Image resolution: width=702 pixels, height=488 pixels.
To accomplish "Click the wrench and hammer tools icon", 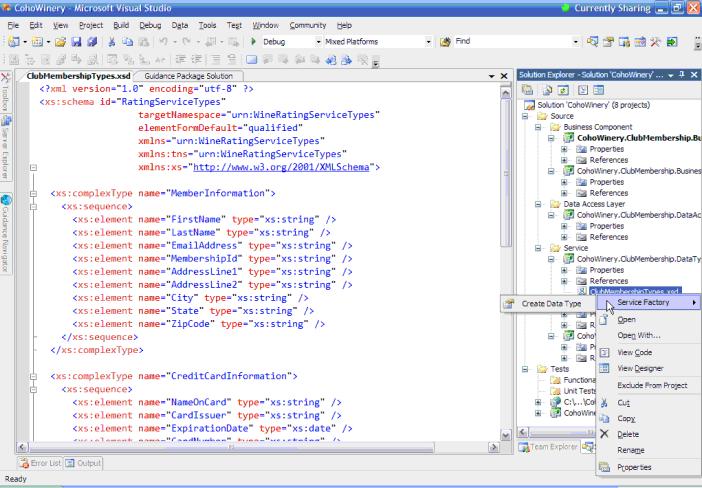I will point(655,42).
